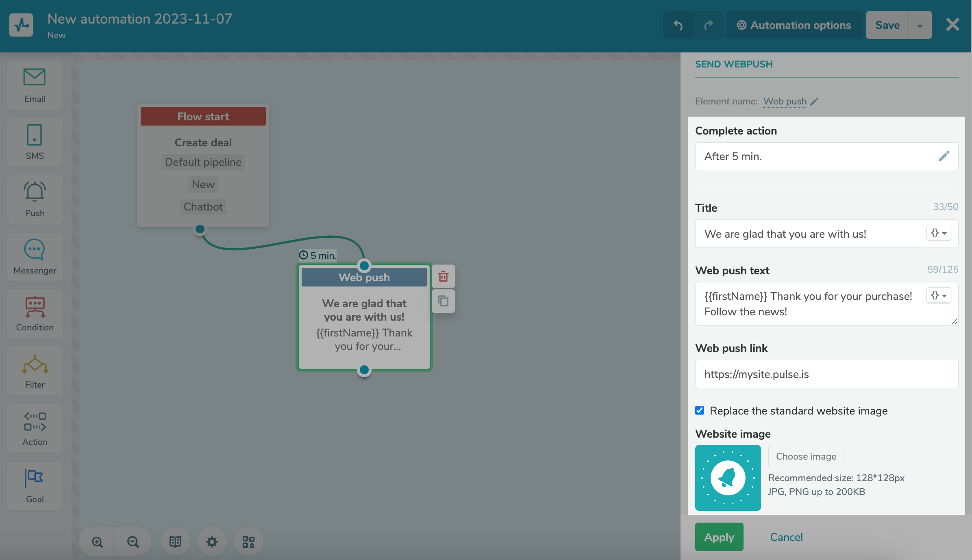The width and height of the screenshot is (972, 560).
Task: Click the Apply button
Action: point(719,537)
